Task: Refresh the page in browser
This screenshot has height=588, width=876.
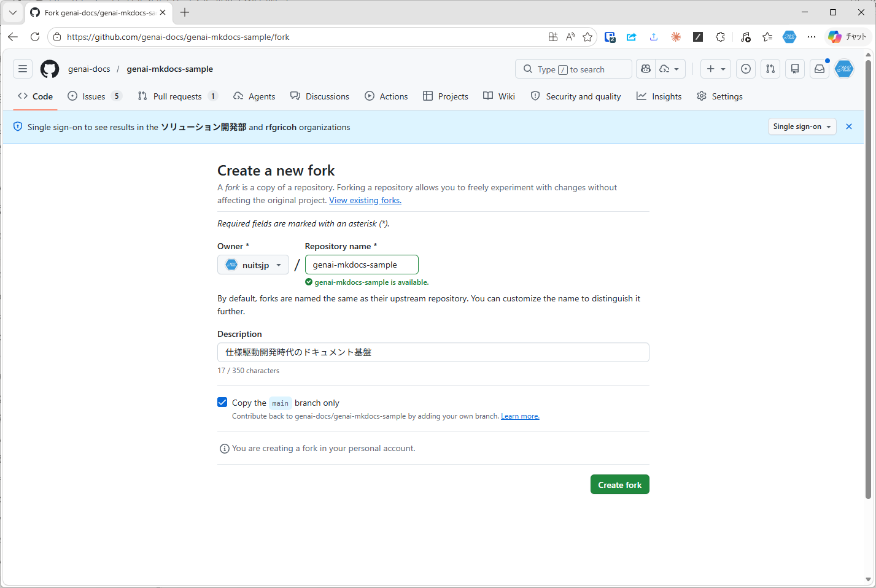Action: click(x=35, y=37)
